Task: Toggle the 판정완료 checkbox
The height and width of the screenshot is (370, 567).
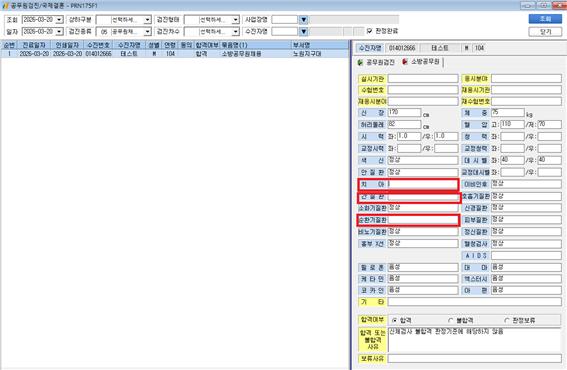Action: 369,31
